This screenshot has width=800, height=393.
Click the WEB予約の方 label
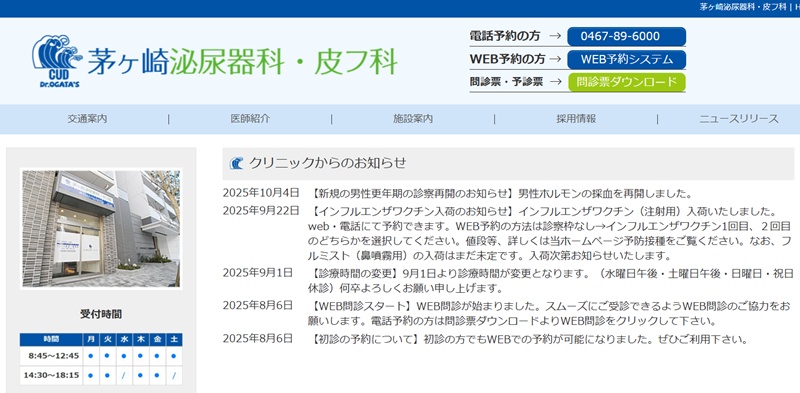508,59
